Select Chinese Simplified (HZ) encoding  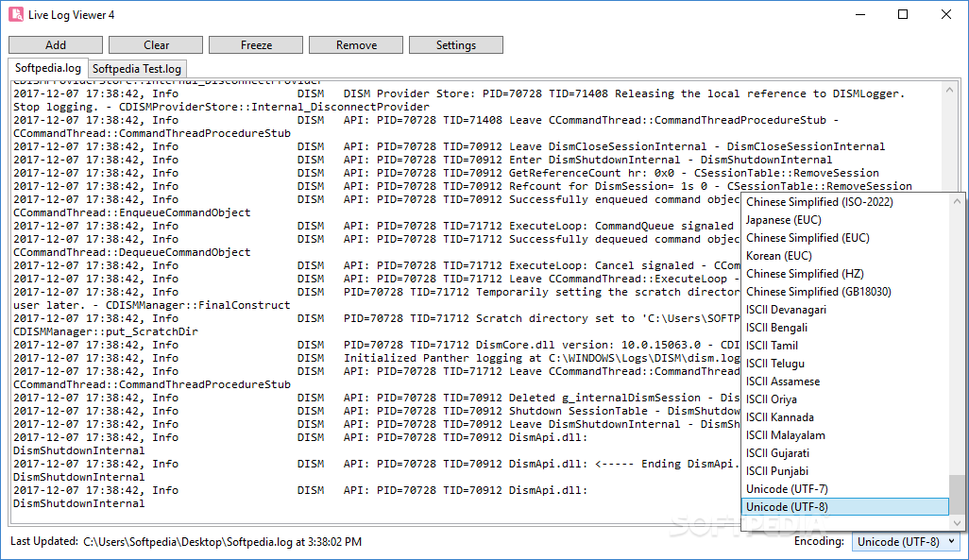(804, 273)
